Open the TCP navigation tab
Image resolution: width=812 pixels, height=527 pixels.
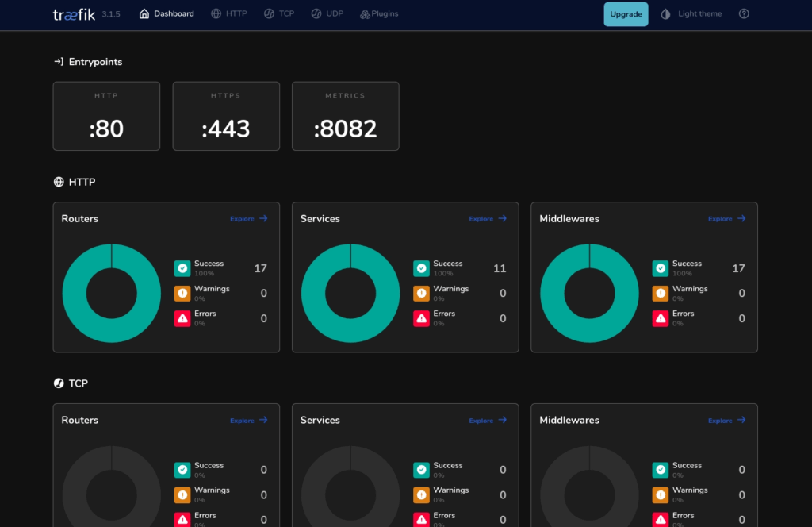coord(278,13)
